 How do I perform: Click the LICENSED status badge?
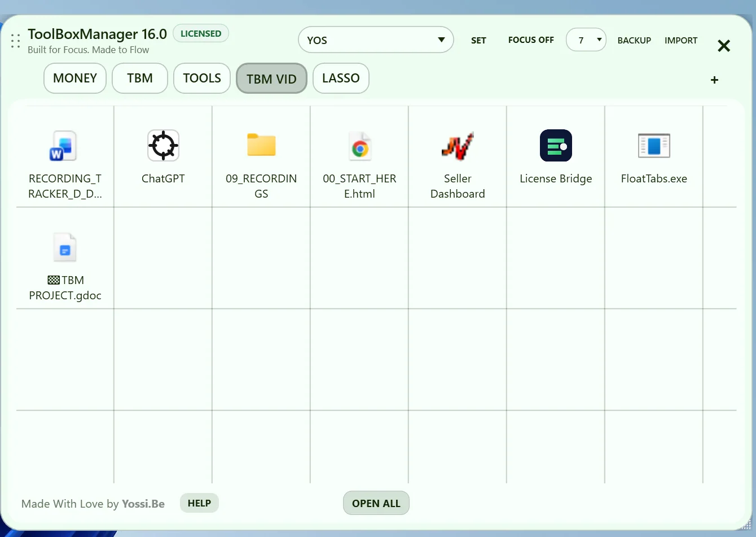201,33
